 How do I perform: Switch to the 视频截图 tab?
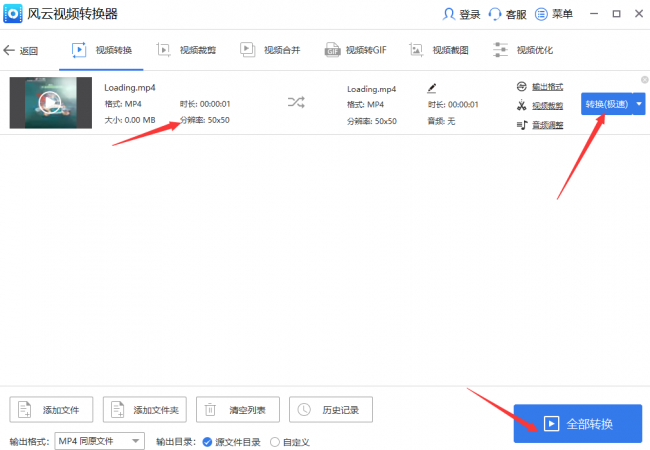pyautogui.click(x=439, y=50)
